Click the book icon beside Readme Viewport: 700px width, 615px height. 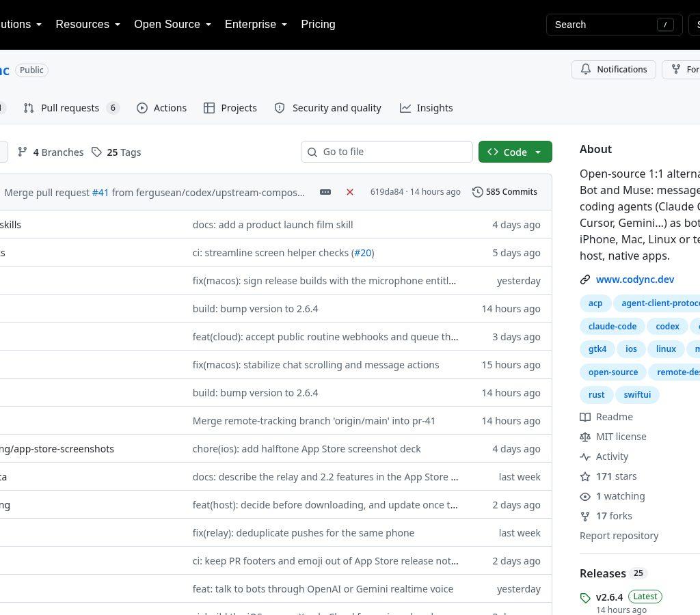click(x=585, y=417)
